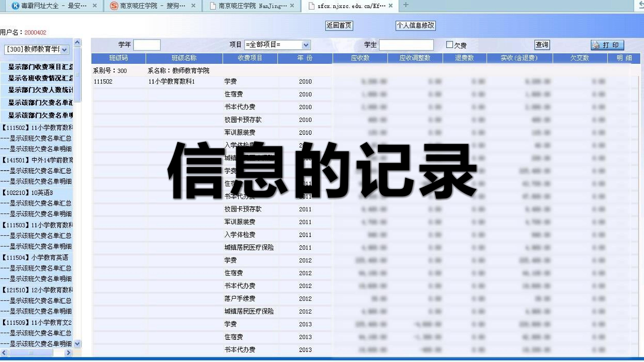The width and height of the screenshot is (644, 362).
Task: Open 显示部门收费项目汇总 link
Action: tap(40, 67)
